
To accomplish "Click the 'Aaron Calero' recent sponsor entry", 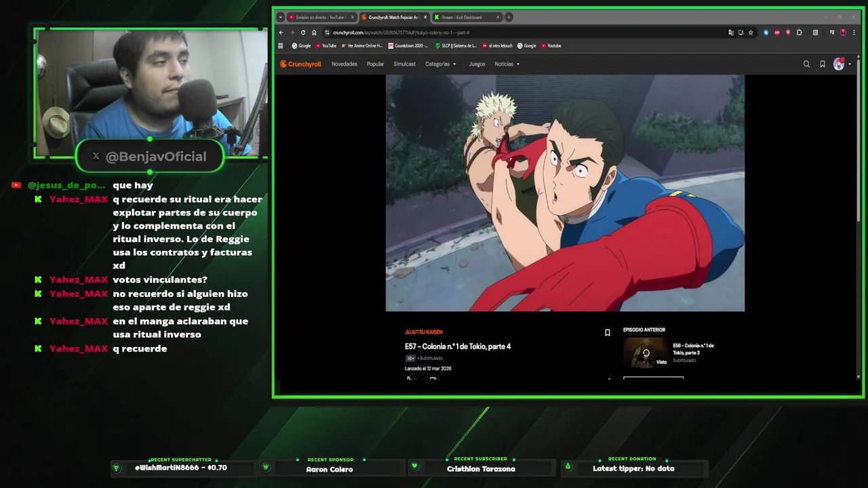I will tap(330, 469).
